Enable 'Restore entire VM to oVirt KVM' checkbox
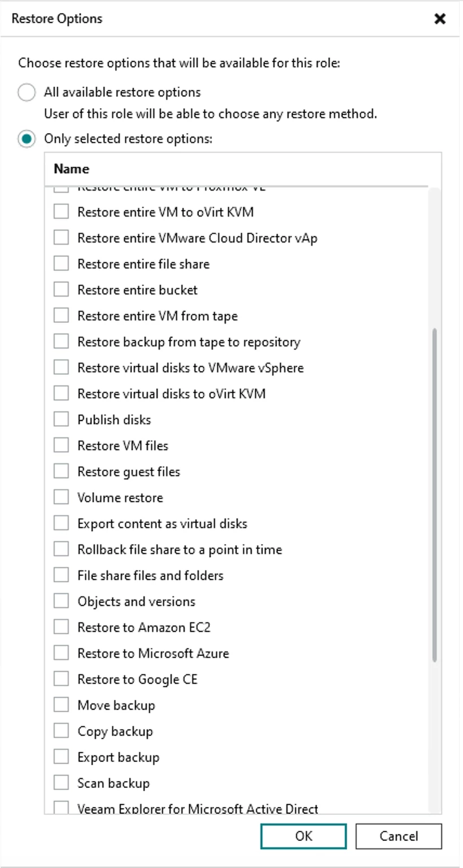Screen dimensions: 463x868 (61, 212)
